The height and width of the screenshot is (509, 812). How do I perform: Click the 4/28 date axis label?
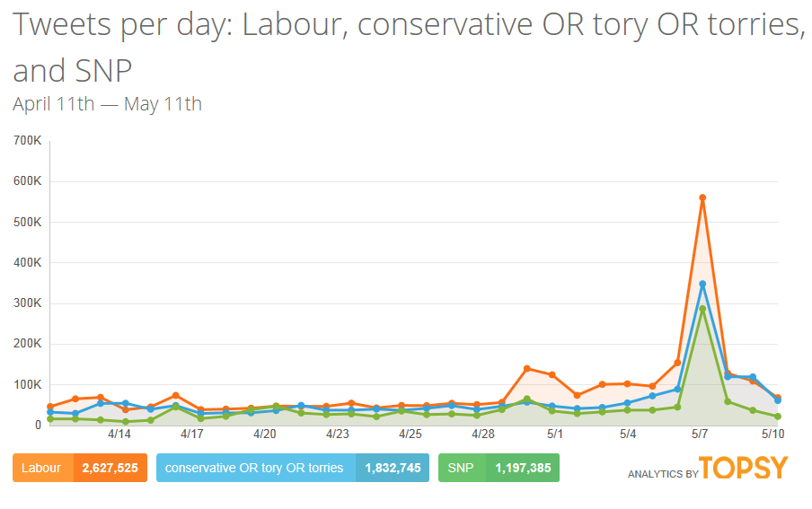click(482, 434)
